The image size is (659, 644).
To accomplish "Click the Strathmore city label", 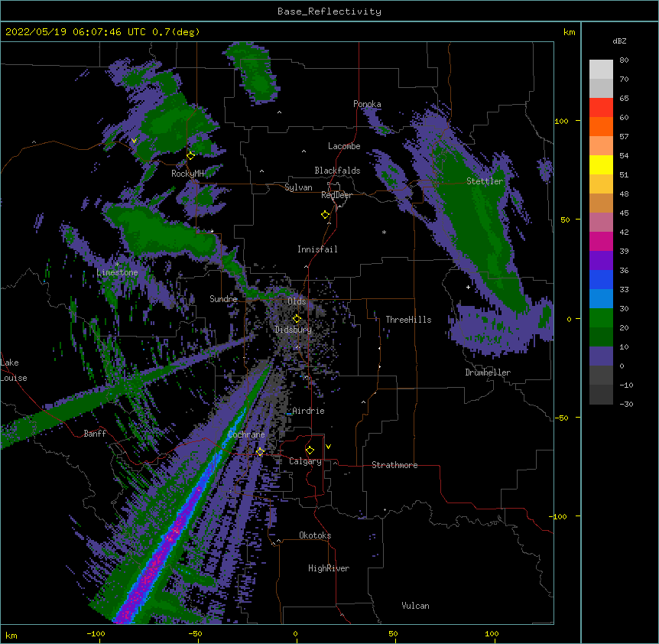I will [394, 465].
